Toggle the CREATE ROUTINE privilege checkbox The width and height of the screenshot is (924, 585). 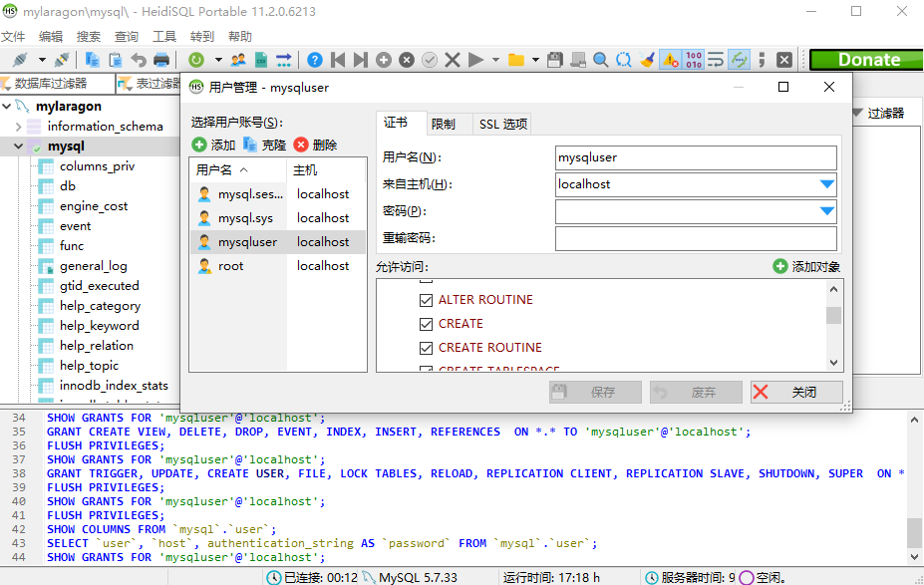point(426,348)
